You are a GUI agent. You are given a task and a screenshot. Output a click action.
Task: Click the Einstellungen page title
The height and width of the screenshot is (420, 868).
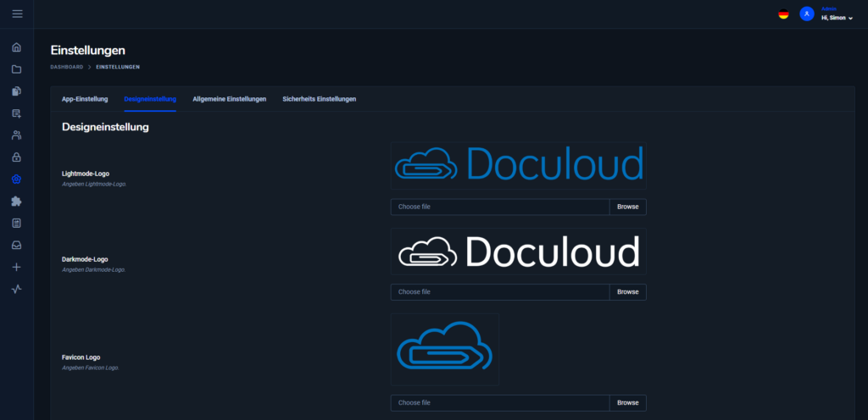[x=87, y=50]
